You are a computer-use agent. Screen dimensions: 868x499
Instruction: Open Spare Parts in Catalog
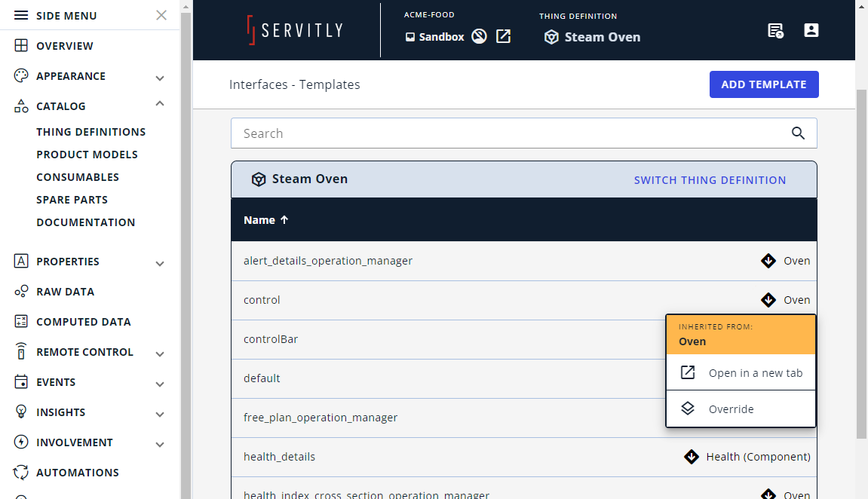point(72,200)
